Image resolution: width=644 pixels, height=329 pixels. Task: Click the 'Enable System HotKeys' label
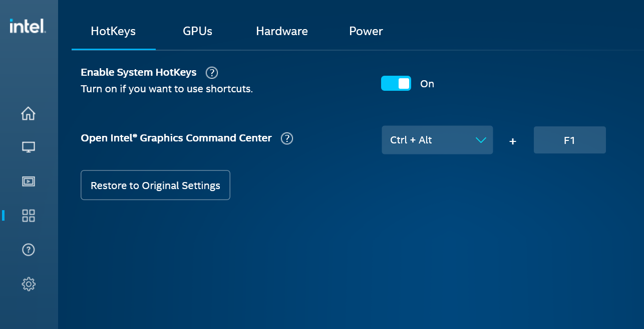139,72
